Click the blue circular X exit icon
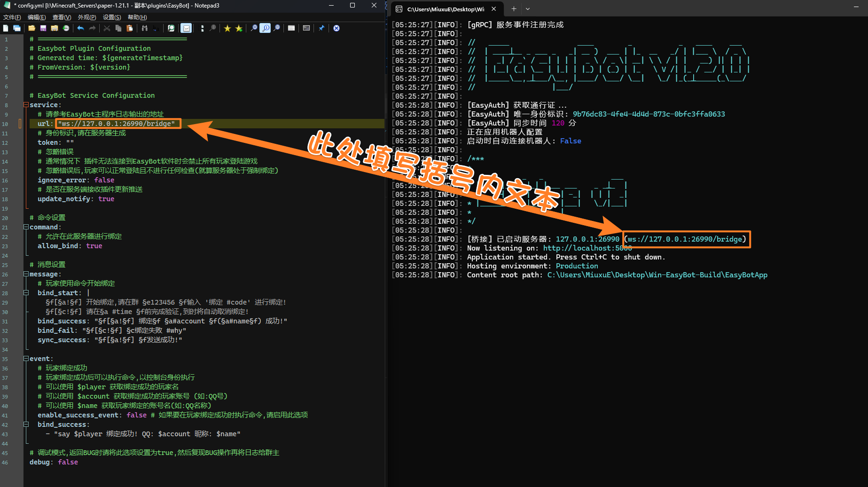The width and height of the screenshot is (868, 487). point(336,28)
